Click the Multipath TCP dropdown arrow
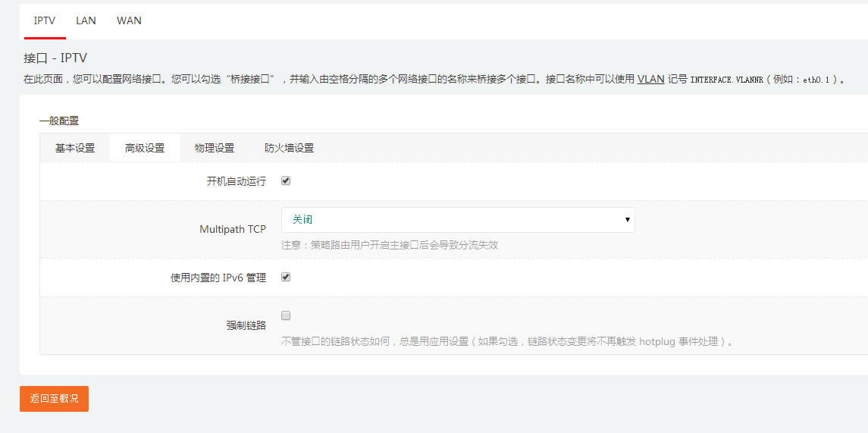 (627, 220)
